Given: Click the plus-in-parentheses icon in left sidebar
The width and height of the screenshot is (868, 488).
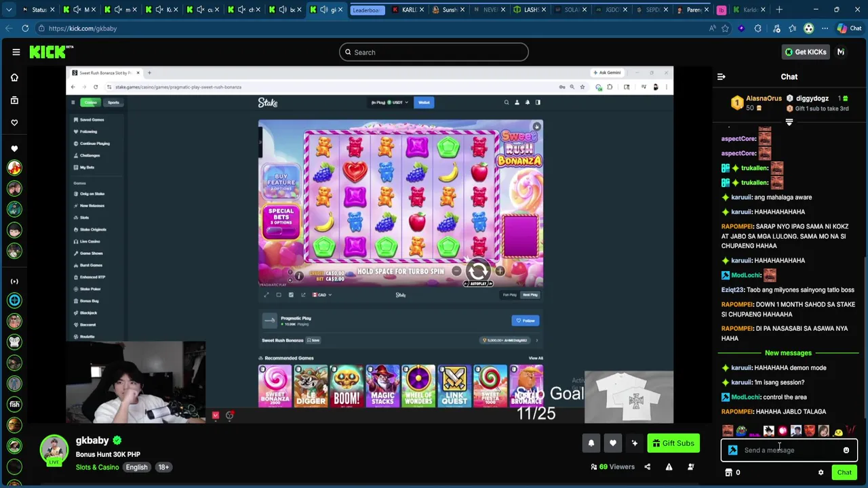Looking at the screenshot, I should click(x=14, y=281).
